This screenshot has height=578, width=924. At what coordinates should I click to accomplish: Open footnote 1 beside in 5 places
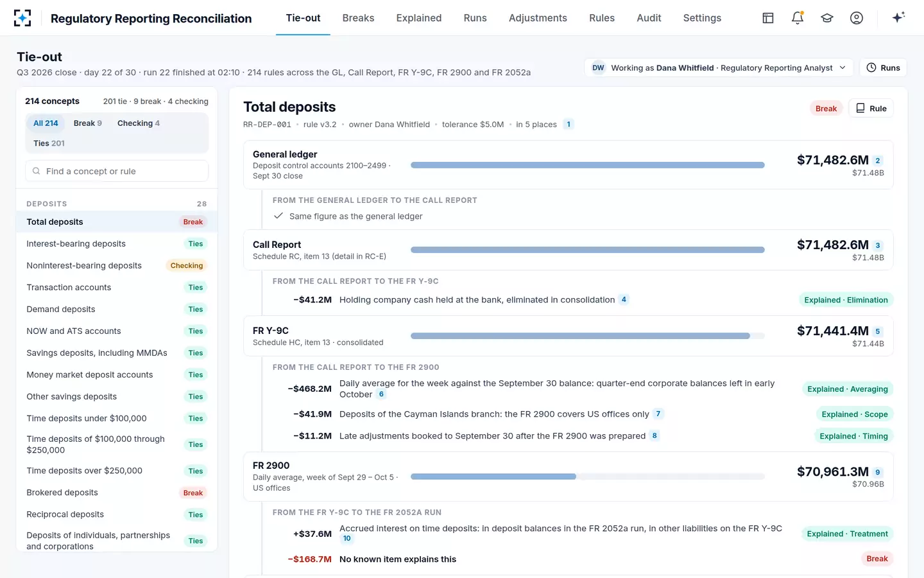(569, 125)
